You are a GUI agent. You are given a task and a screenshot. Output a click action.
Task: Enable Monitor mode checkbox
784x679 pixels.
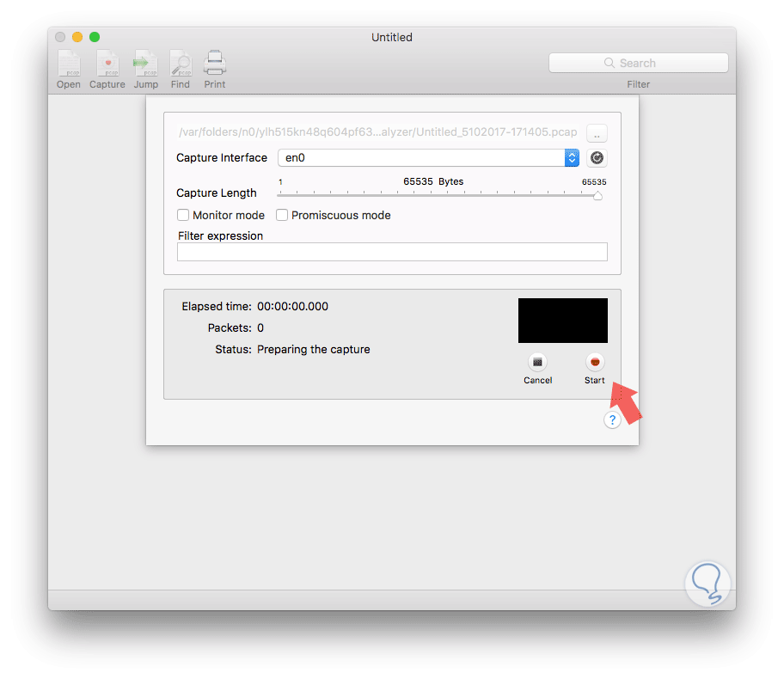coord(183,215)
